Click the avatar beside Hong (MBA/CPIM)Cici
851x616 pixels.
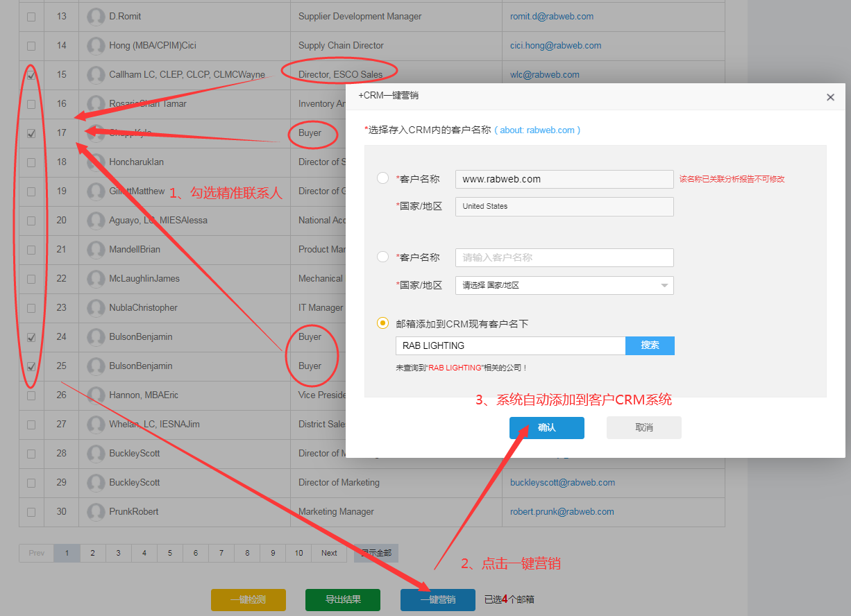(x=96, y=46)
